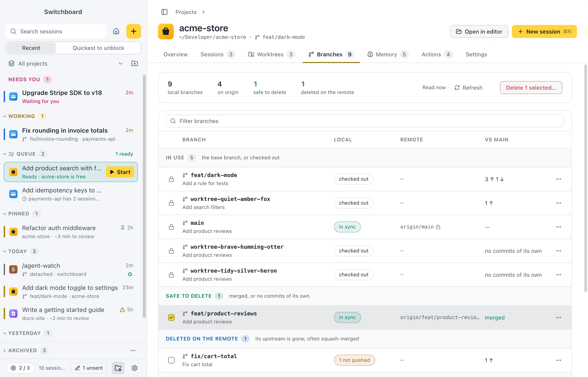Open the Worktrees tab
This screenshot has width=588, height=377.
click(272, 54)
